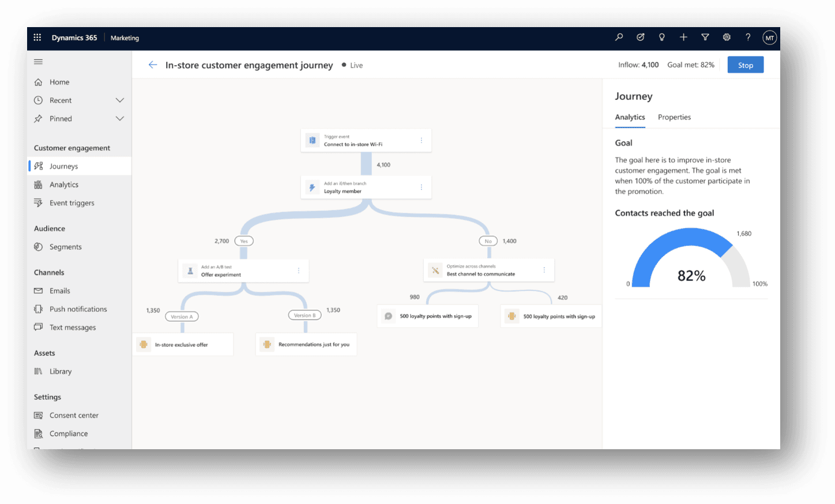
Task: Open the app launcher waffle icon
Action: (x=37, y=37)
